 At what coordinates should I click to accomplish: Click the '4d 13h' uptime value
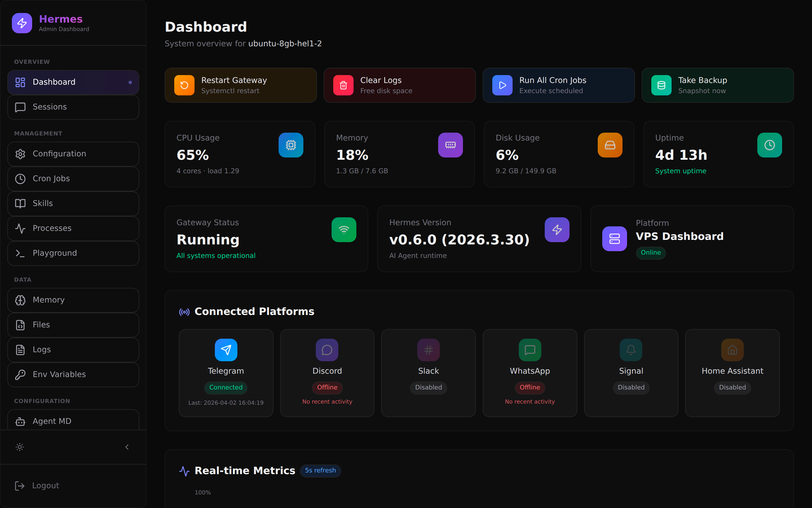(x=681, y=155)
